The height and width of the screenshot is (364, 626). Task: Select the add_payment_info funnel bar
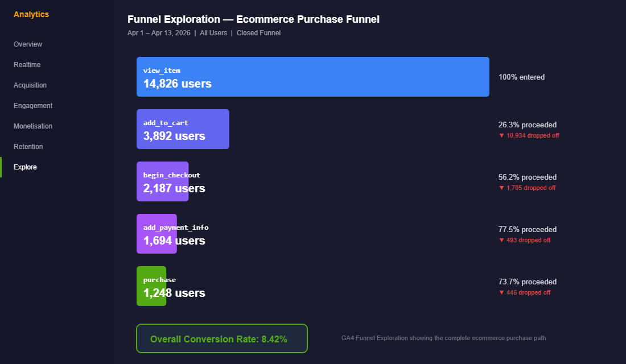[156, 234]
